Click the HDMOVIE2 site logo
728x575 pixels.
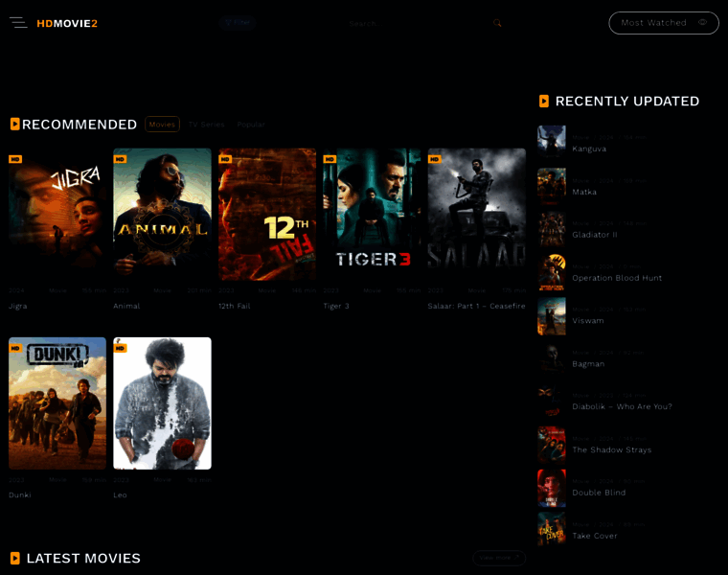pos(67,23)
